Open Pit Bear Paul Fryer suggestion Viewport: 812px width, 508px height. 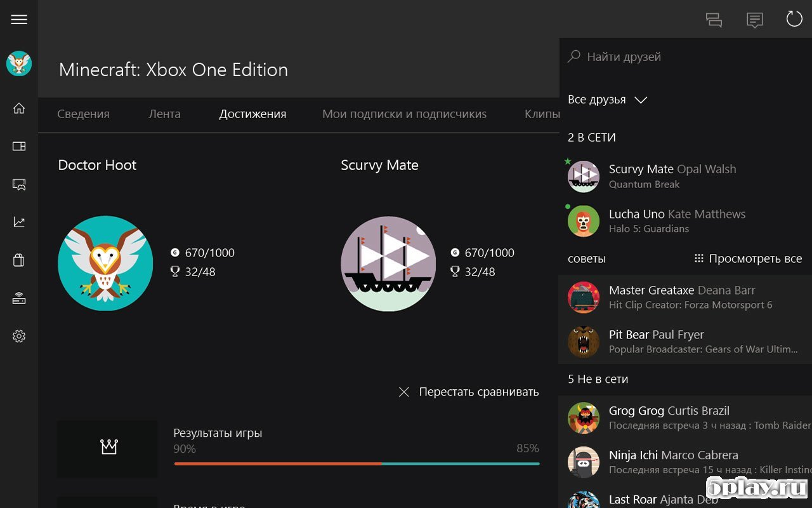(685, 341)
